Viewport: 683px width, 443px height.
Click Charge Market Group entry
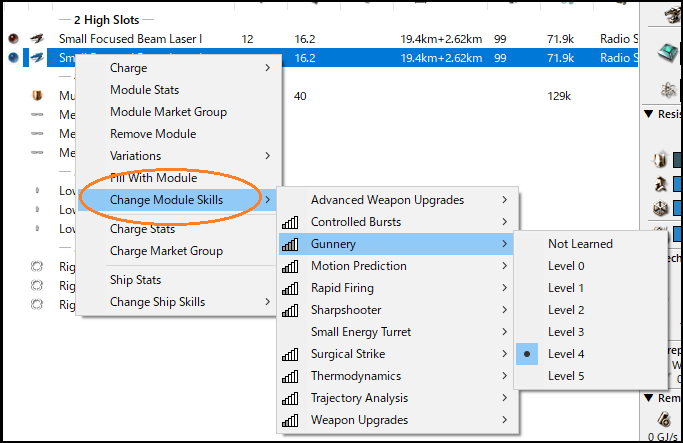pos(166,251)
